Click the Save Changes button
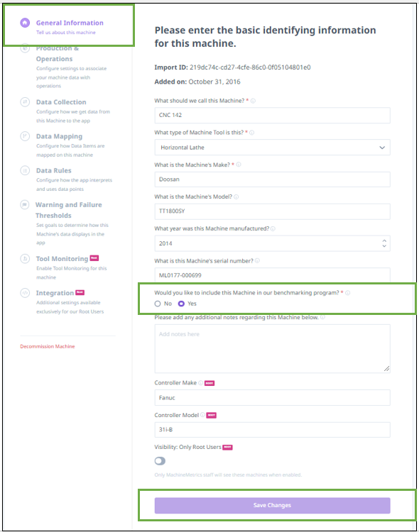 click(x=272, y=505)
